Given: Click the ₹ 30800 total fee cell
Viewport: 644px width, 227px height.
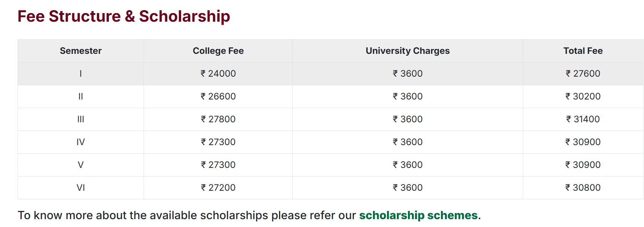Looking at the screenshot, I should click(583, 188).
